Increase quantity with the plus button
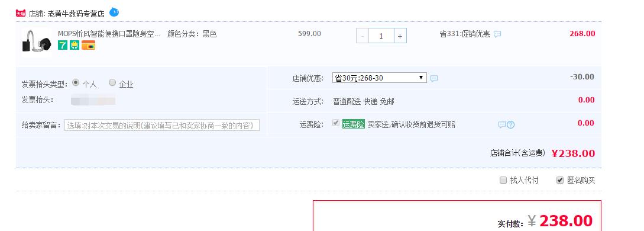The width and height of the screenshot is (644, 231). (x=400, y=36)
